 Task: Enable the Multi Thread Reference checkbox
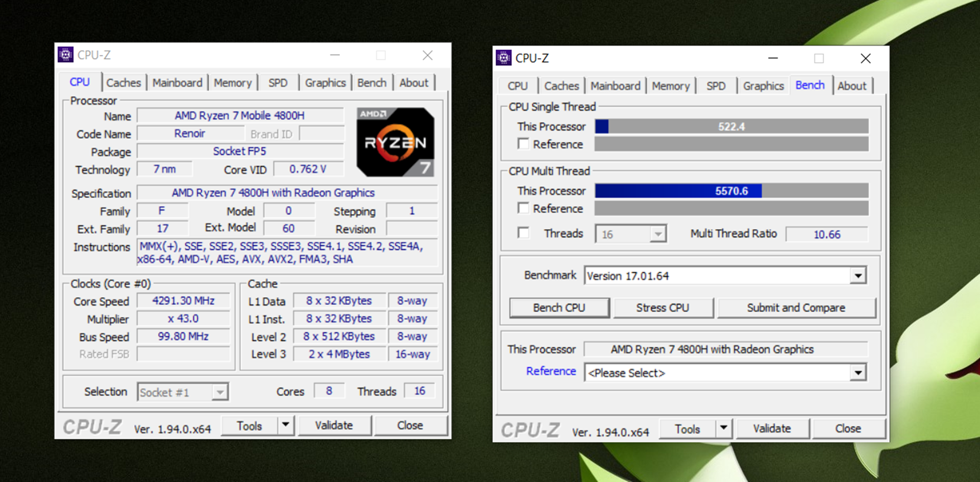point(523,208)
